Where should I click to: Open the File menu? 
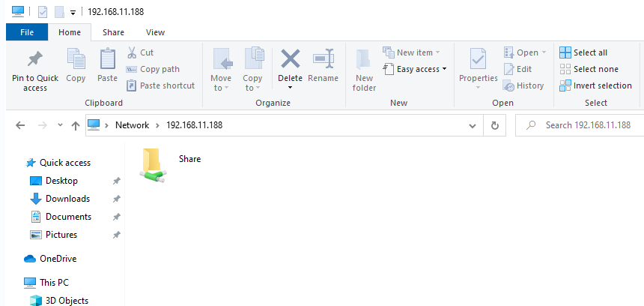coord(26,32)
